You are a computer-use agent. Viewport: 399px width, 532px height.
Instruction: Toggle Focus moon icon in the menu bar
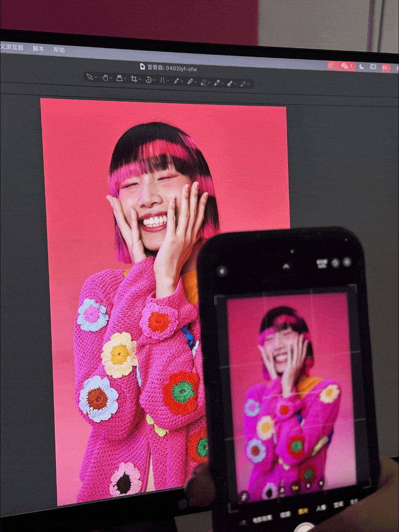click(362, 66)
